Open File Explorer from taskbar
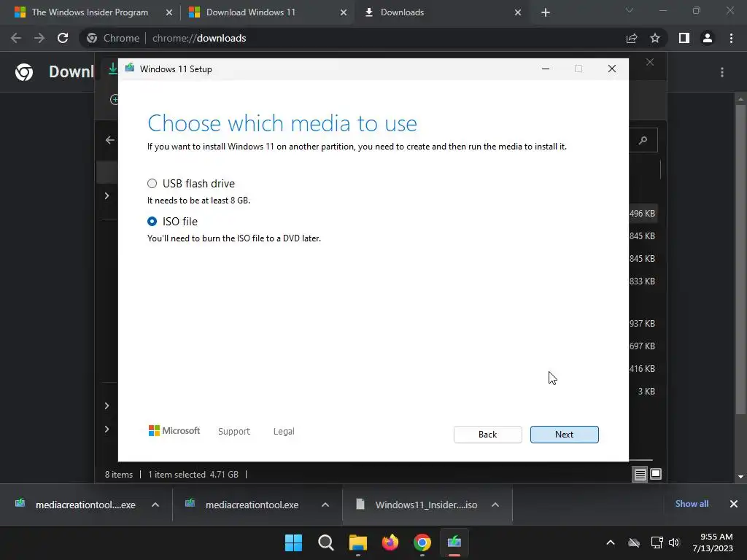 (x=357, y=542)
